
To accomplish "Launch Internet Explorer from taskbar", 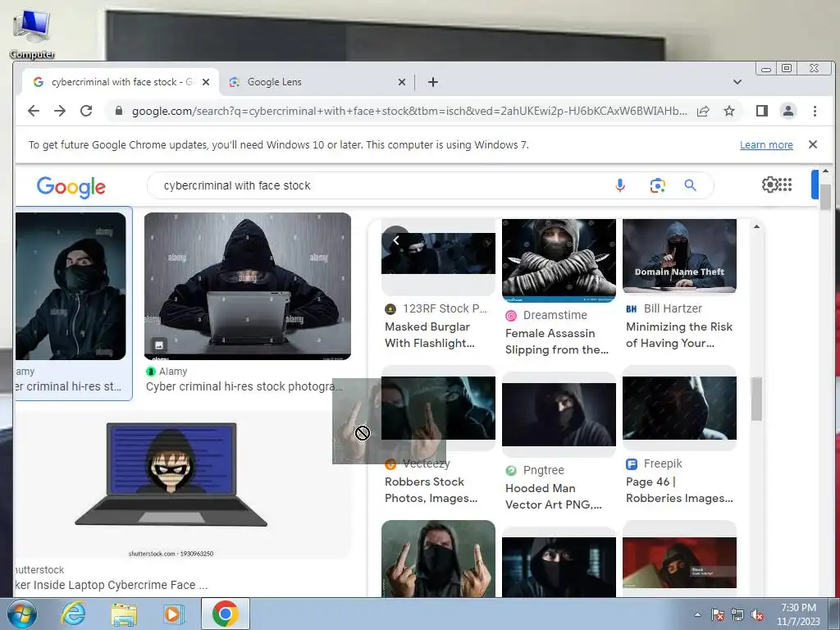I will click(72, 614).
